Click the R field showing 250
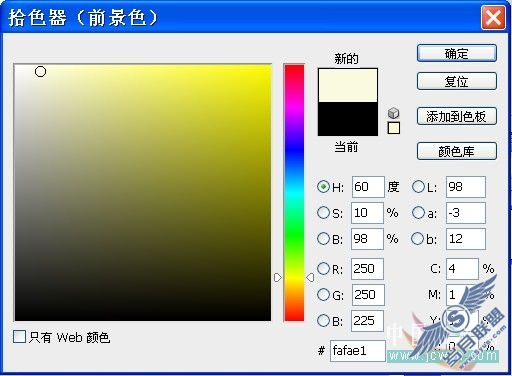Viewport: 512px width, 376px height. pos(367,269)
